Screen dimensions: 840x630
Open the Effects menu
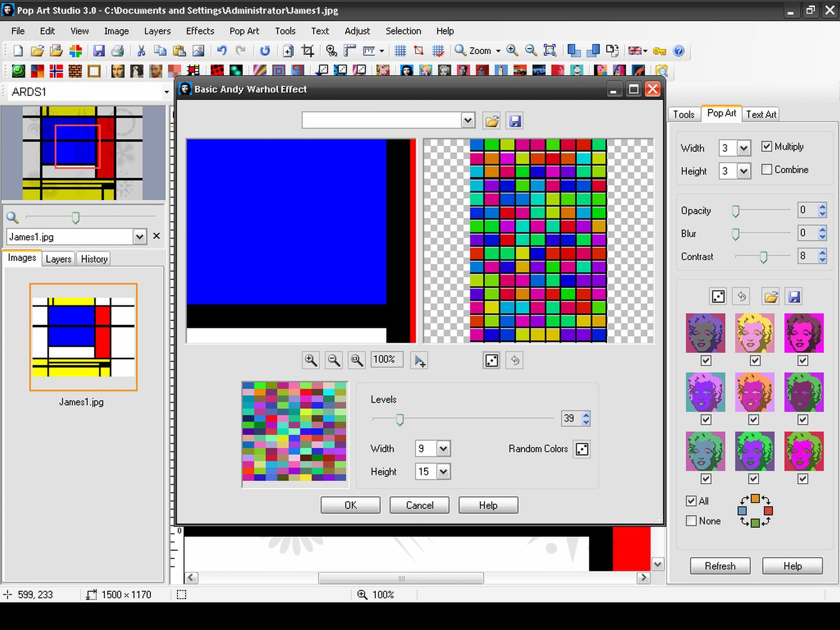[200, 31]
